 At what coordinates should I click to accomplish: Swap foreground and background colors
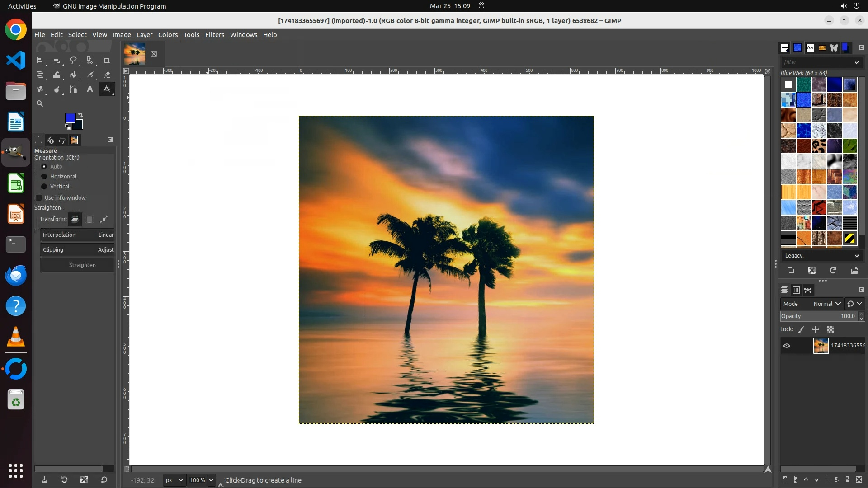(80, 115)
